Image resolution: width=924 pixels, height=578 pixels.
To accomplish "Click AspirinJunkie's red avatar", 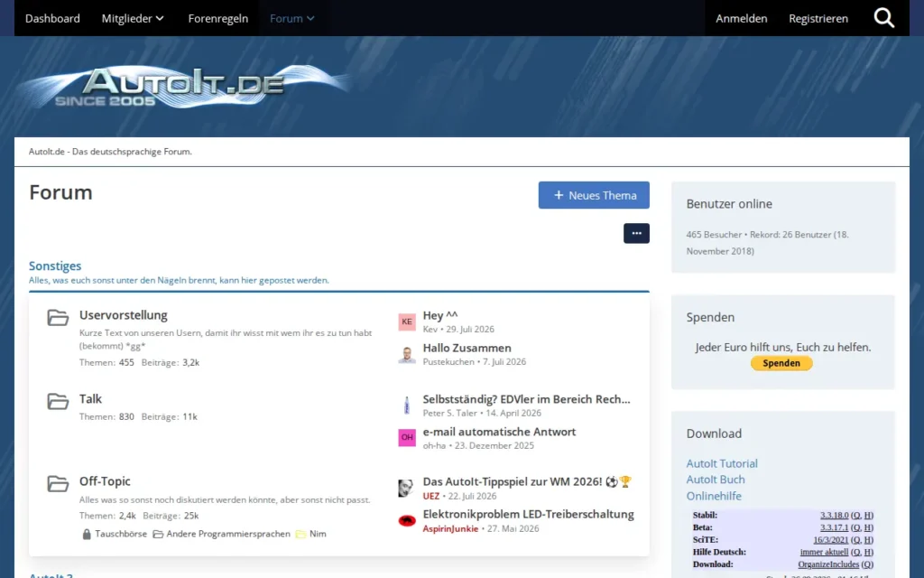I will click(407, 520).
